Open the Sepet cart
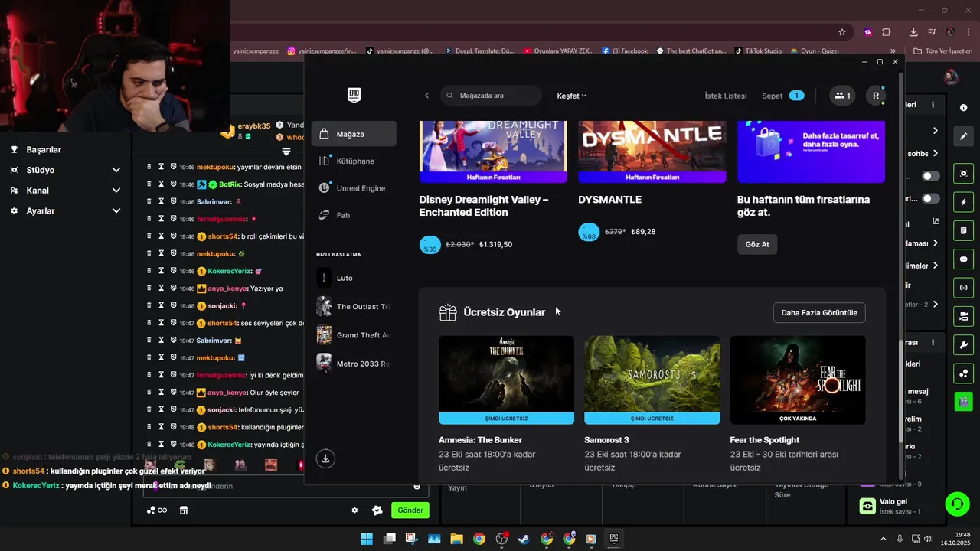Screen dimensions: 980x551 (782, 96)
